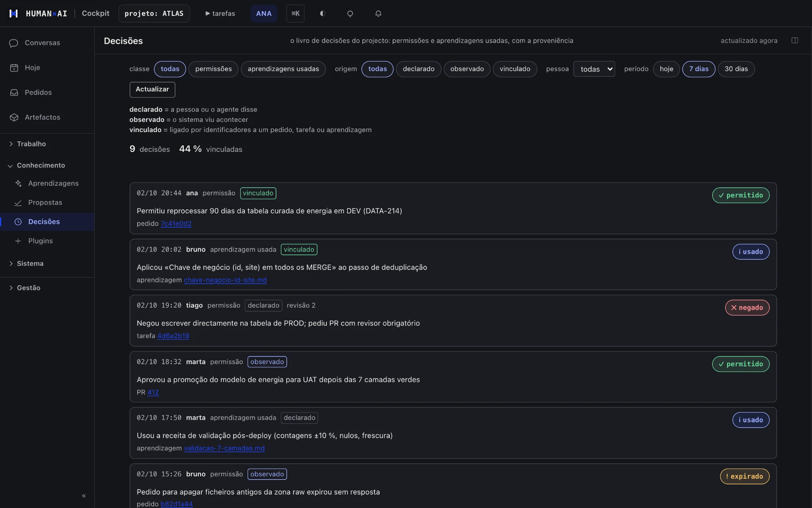Screen dimensions: 812x508
Task: Open validacao-7-camadas.md link
Action: (x=224, y=448)
